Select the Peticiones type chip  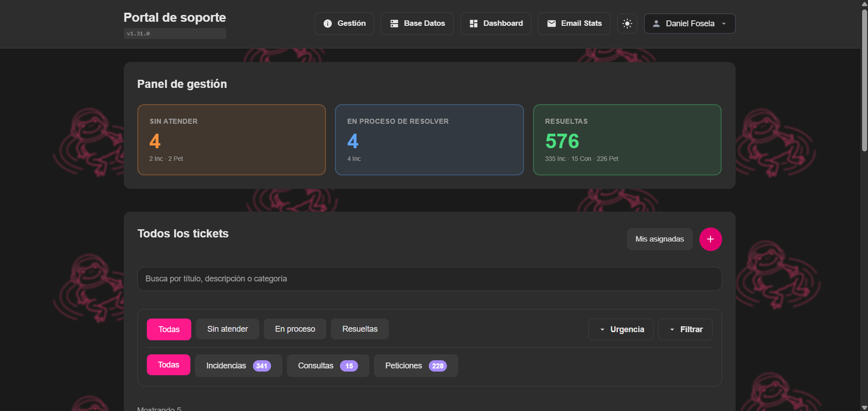coord(415,366)
